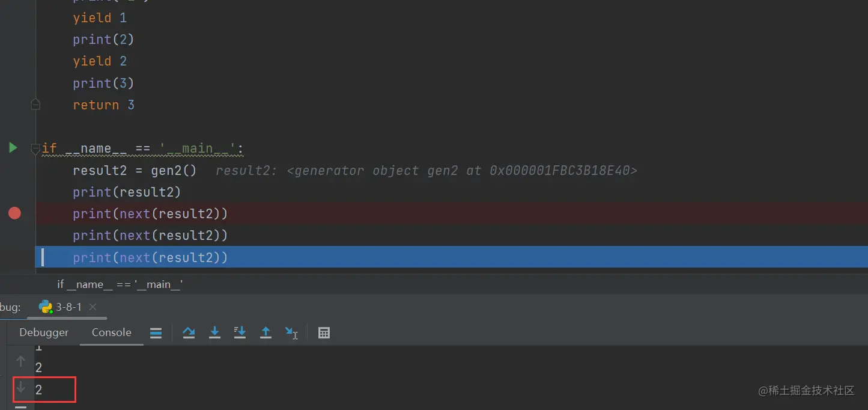
Task: Click the if __name__ breadcrumb
Action: (x=120, y=284)
